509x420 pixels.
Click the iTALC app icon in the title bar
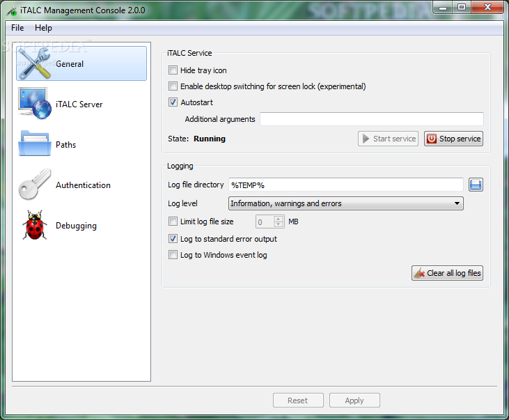click(x=12, y=10)
